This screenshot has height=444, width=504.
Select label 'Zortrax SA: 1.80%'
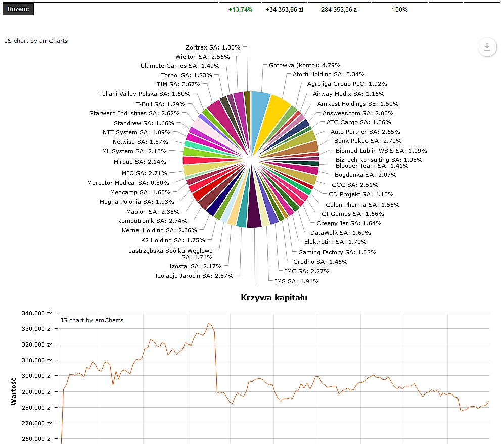pos(213,47)
